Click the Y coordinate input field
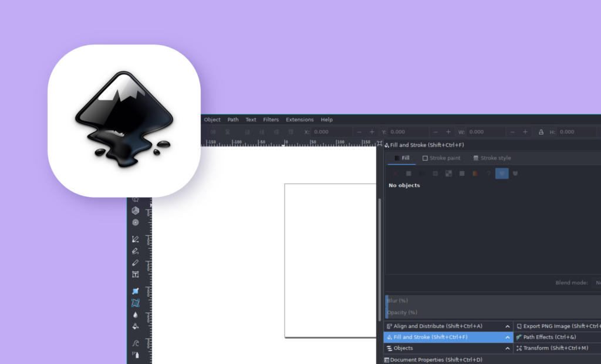 click(408, 132)
